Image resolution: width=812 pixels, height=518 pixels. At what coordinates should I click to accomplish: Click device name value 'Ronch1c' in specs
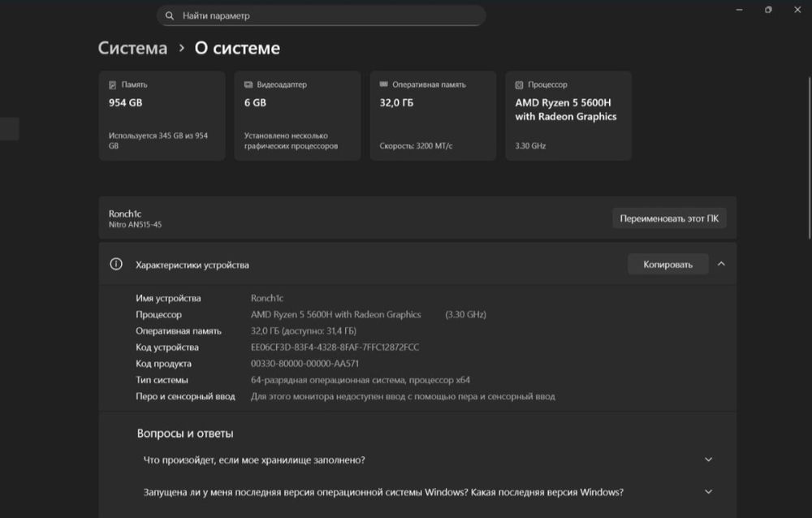pos(267,298)
